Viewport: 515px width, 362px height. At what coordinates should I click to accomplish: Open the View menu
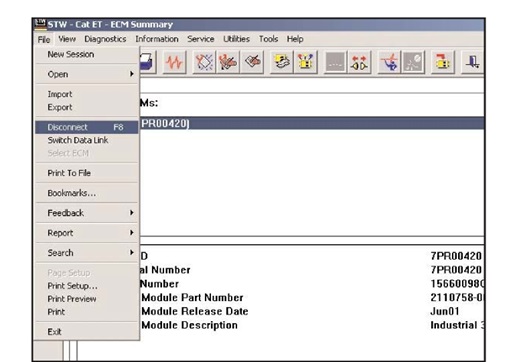pos(67,39)
